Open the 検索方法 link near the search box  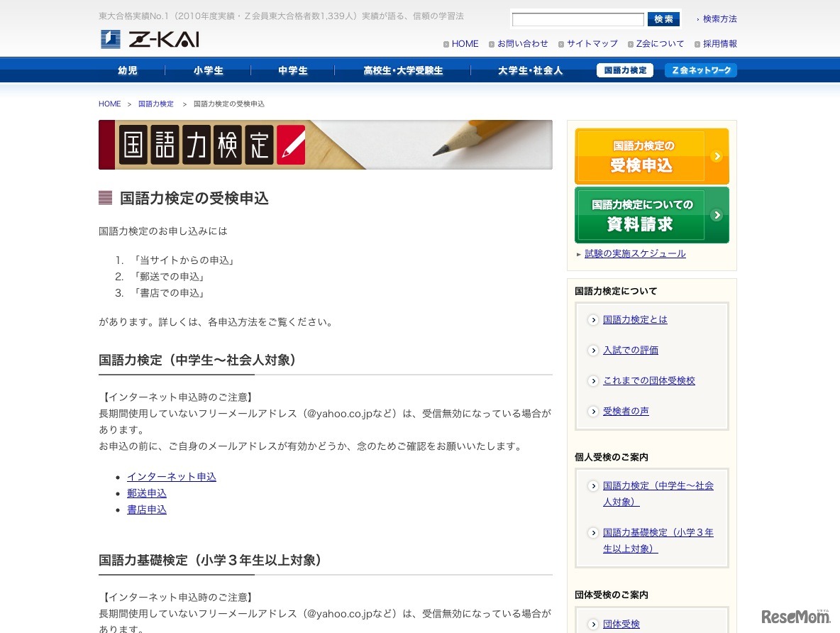(720, 19)
